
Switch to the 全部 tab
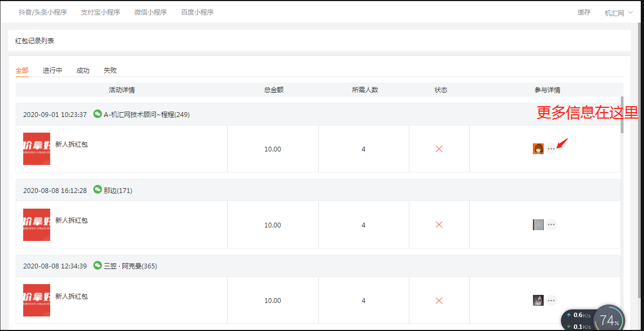[22, 70]
